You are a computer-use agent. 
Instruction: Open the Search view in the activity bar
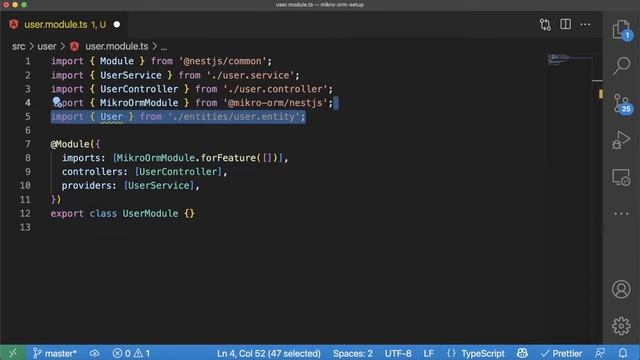pyautogui.click(x=621, y=65)
